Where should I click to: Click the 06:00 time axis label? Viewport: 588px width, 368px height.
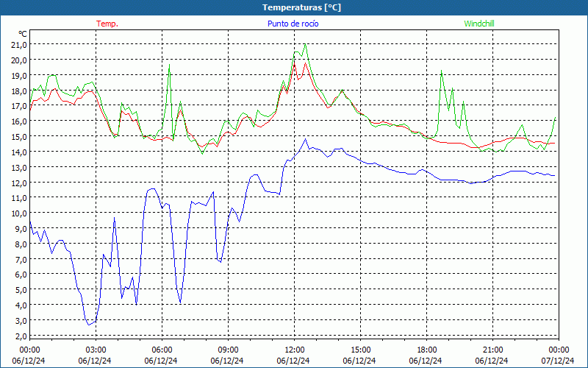[x=162, y=350]
